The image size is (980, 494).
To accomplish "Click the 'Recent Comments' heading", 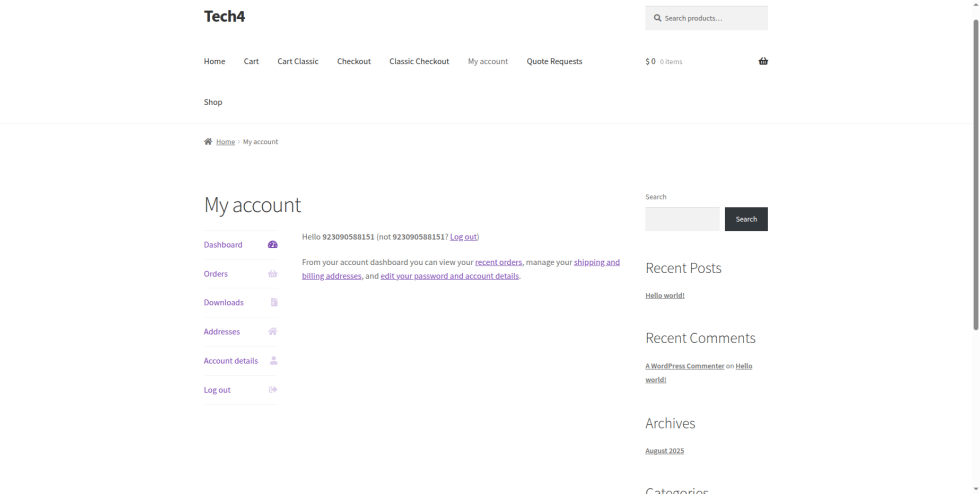I will pyautogui.click(x=701, y=338).
